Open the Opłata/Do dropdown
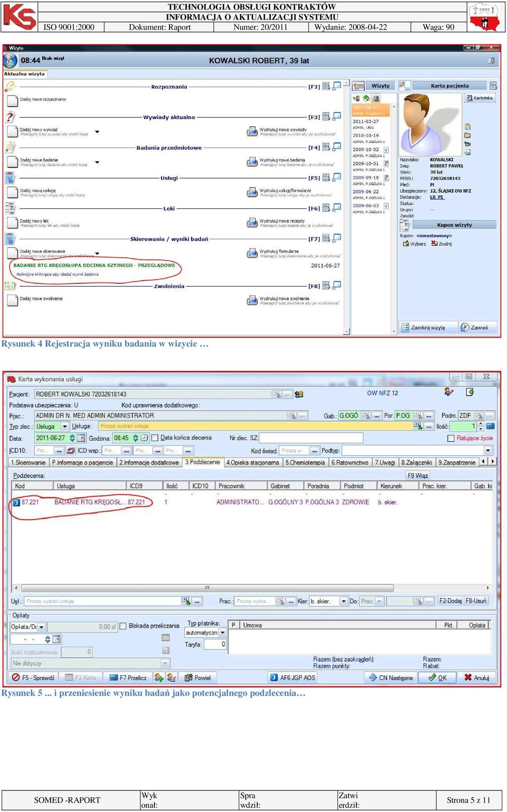This screenshot has height=812, width=507. click(x=42, y=627)
